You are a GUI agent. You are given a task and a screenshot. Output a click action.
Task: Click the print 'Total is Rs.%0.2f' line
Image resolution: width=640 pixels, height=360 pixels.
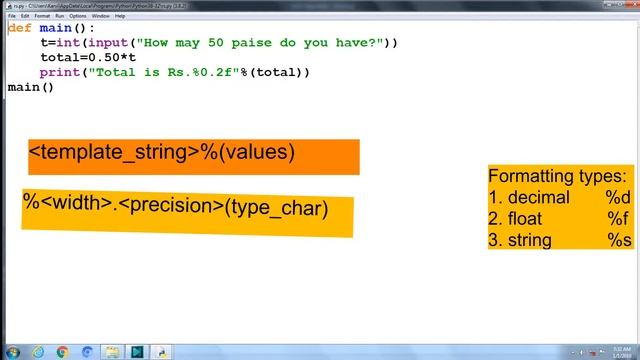tap(175, 72)
